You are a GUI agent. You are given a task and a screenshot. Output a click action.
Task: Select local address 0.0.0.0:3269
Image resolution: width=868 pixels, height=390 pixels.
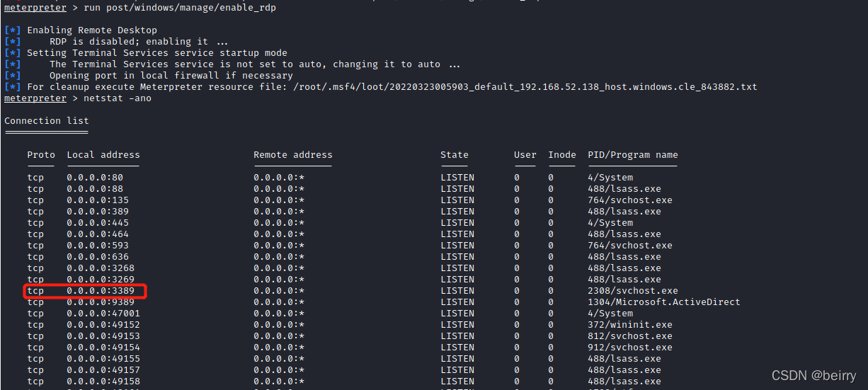click(101, 279)
